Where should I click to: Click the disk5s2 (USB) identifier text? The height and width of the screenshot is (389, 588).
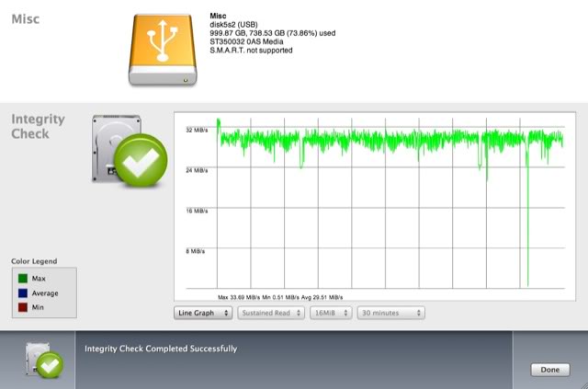click(233, 25)
